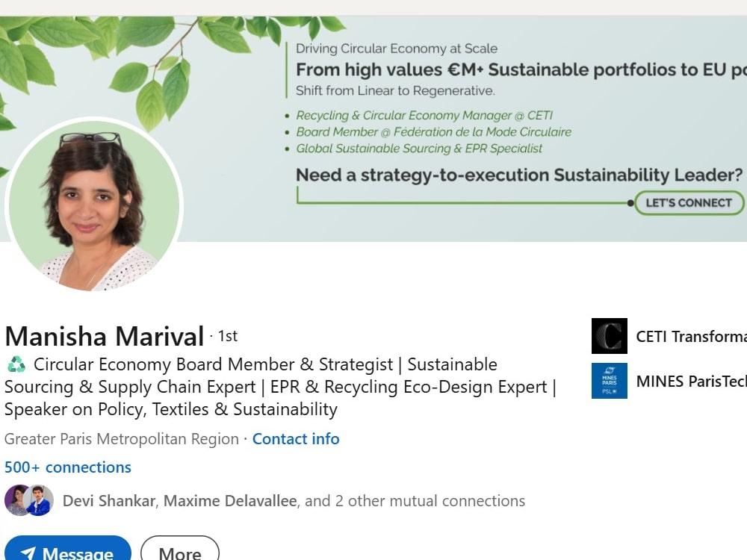747x560 pixels.
Task: Open the 500+ connections link
Action: pyautogui.click(x=68, y=467)
